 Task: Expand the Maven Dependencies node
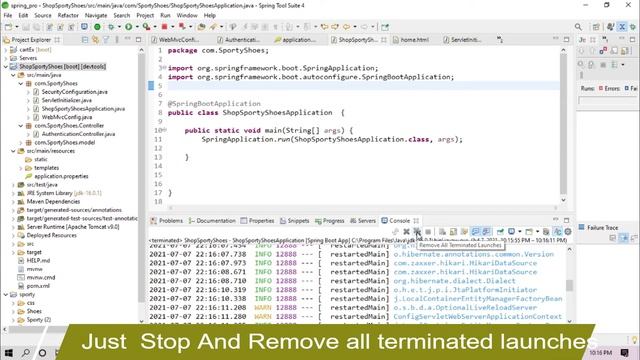13,202
